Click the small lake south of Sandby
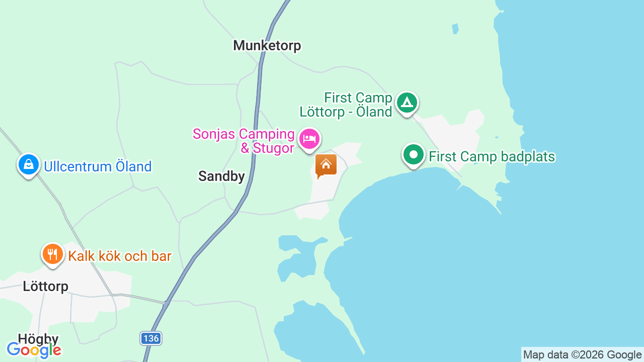The width and height of the screenshot is (644, 362). (x=298, y=256)
